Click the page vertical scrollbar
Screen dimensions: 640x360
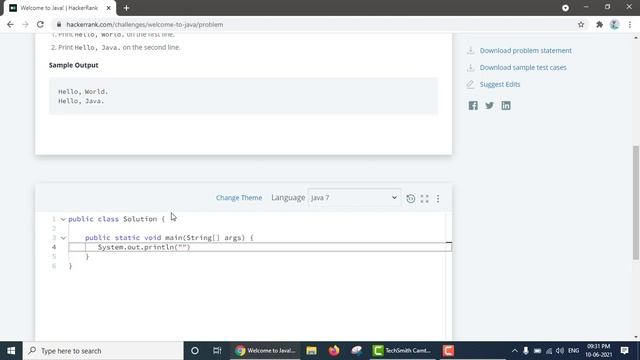636,202
